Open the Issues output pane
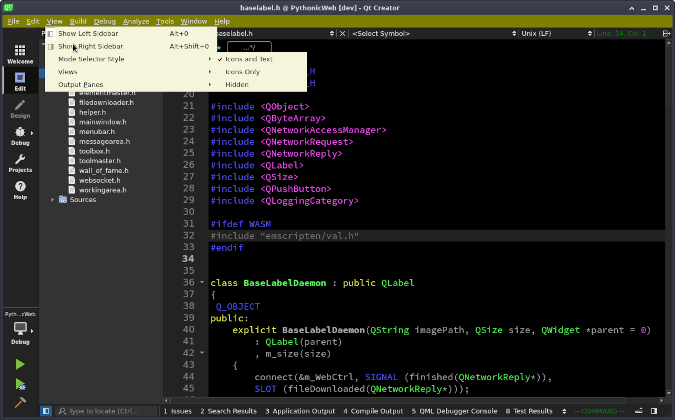The image size is (675, 420). point(177,411)
